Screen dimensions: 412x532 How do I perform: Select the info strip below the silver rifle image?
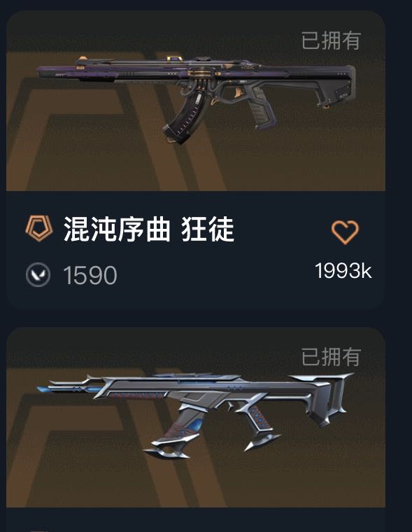196,520
